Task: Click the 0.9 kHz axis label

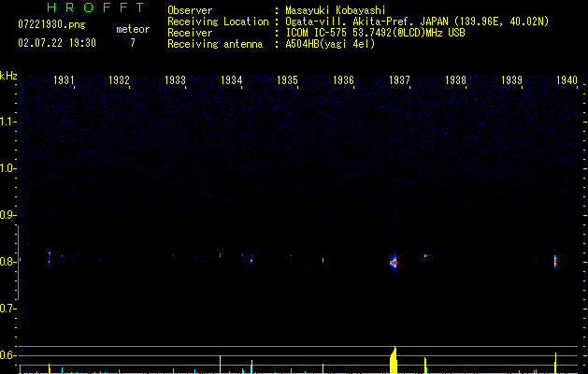Action: [x=7, y=215]
